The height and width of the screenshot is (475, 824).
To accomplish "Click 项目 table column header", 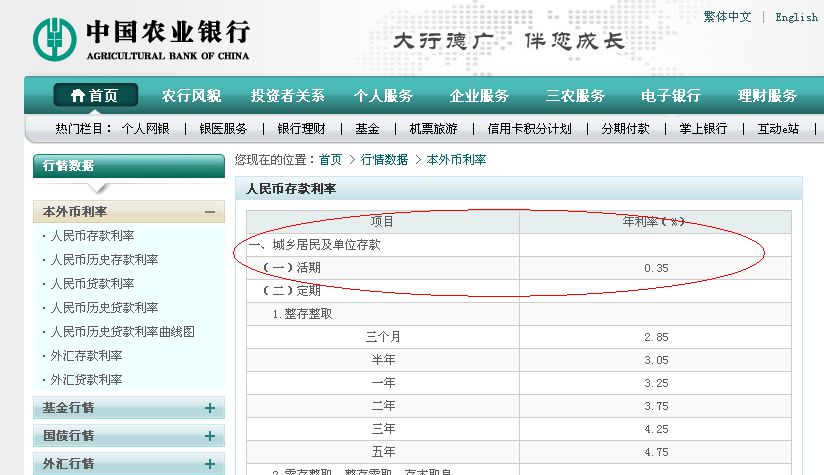I will [382, 221].
